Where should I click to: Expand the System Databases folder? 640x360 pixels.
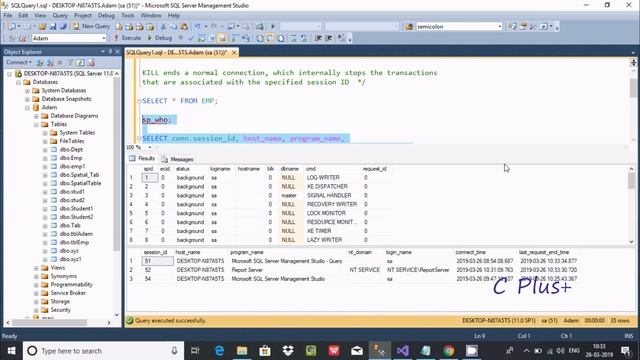tap(27, 91)
